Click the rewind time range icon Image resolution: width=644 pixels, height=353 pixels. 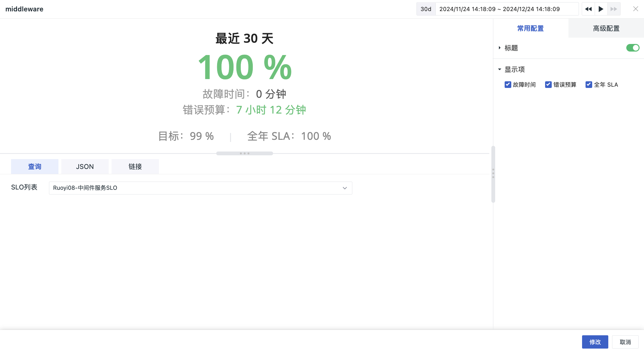pyautogui.click(x=588, y=9)
